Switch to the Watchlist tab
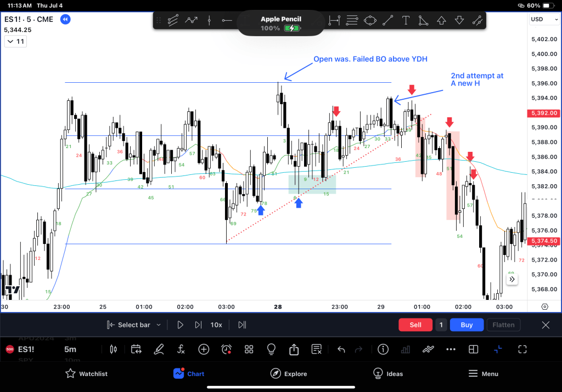562x392 pixels. (x=86, y=374)
